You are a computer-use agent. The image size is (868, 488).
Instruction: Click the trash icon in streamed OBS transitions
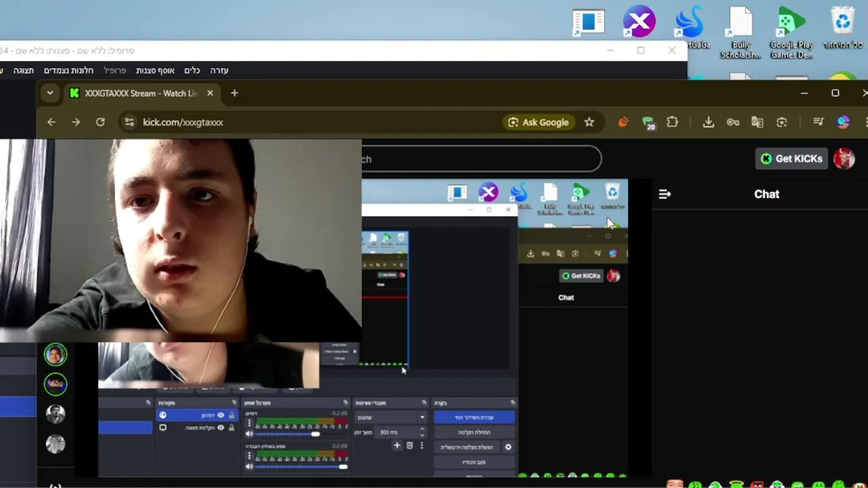pos(409,445)
